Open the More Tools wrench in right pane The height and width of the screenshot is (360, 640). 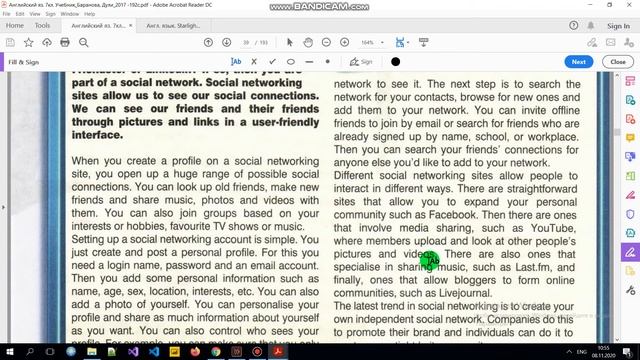(630, 290)
